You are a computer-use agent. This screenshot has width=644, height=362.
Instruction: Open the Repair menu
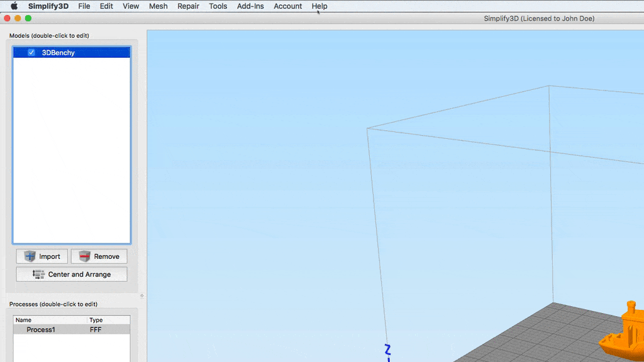[x=188, y=6]
